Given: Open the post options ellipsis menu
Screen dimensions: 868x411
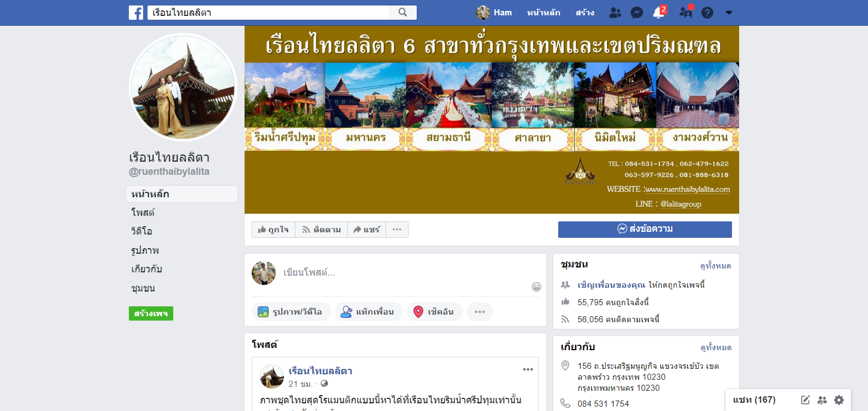Looking at the screenshot, I should (528, 369).
